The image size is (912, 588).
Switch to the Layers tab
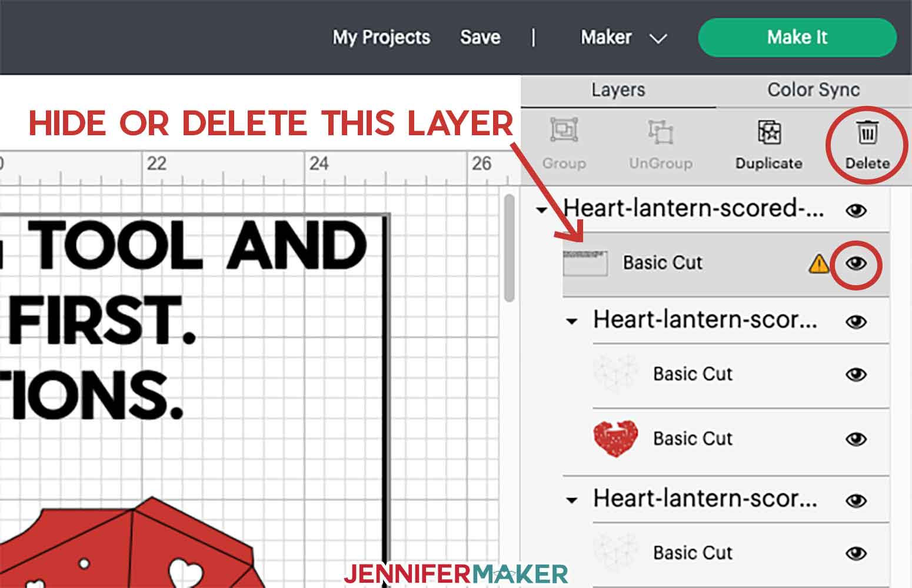618,90
